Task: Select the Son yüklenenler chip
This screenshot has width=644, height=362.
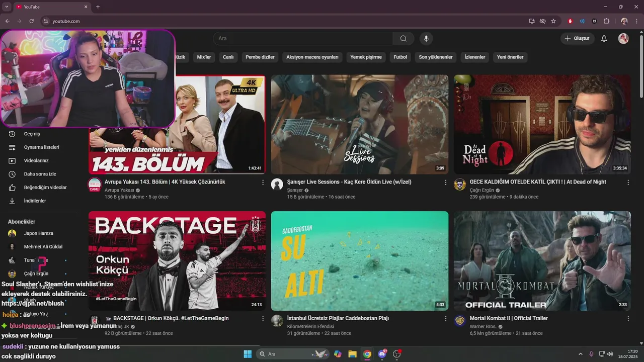Action: 436,57
